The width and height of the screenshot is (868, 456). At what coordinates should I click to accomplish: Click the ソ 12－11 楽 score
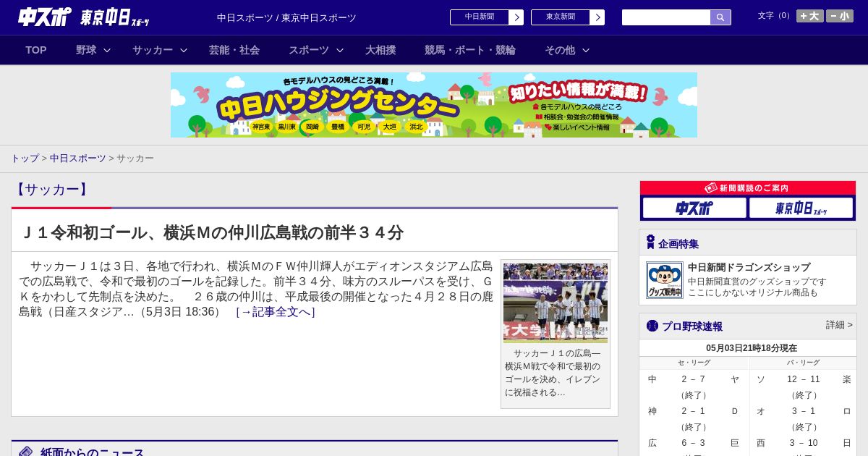(x=804, y=379)
